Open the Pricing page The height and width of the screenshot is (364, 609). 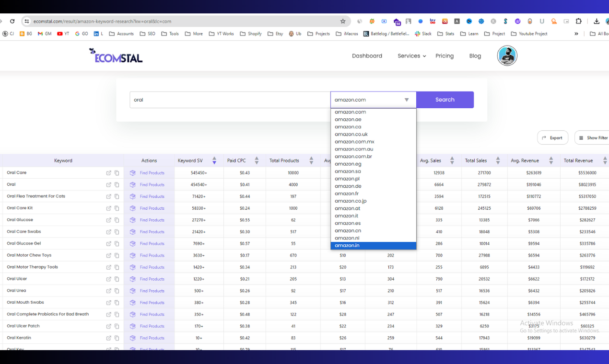[x=445, y=56]
